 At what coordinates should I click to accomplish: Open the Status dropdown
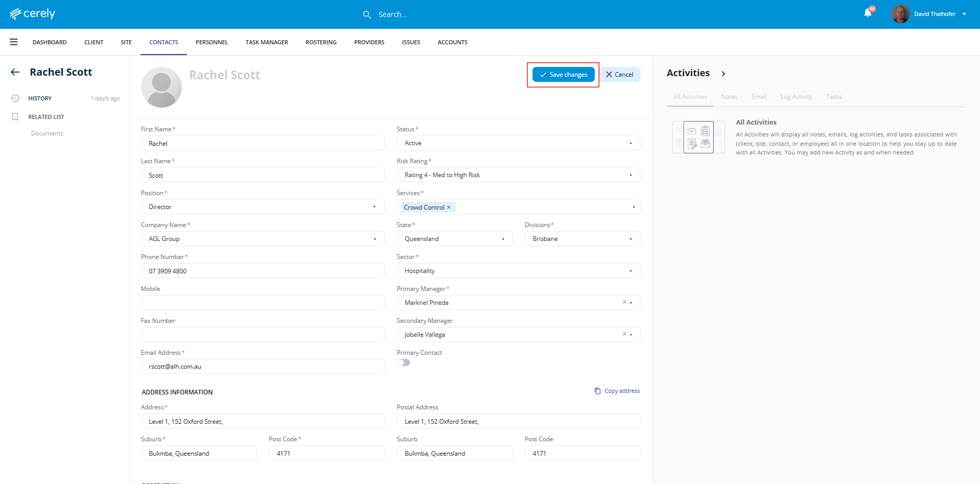point(518,143)
